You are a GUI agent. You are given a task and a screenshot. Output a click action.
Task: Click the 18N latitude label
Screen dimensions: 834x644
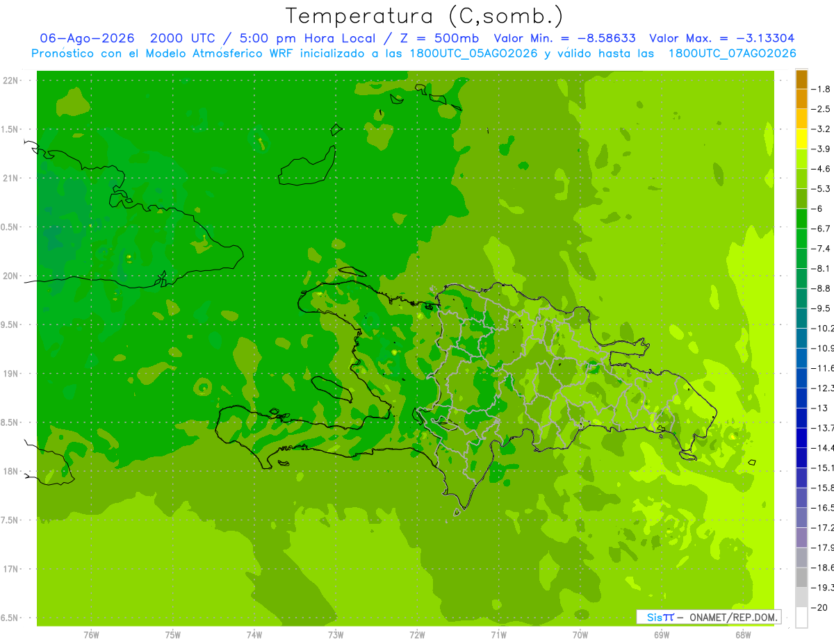point(11,472)
